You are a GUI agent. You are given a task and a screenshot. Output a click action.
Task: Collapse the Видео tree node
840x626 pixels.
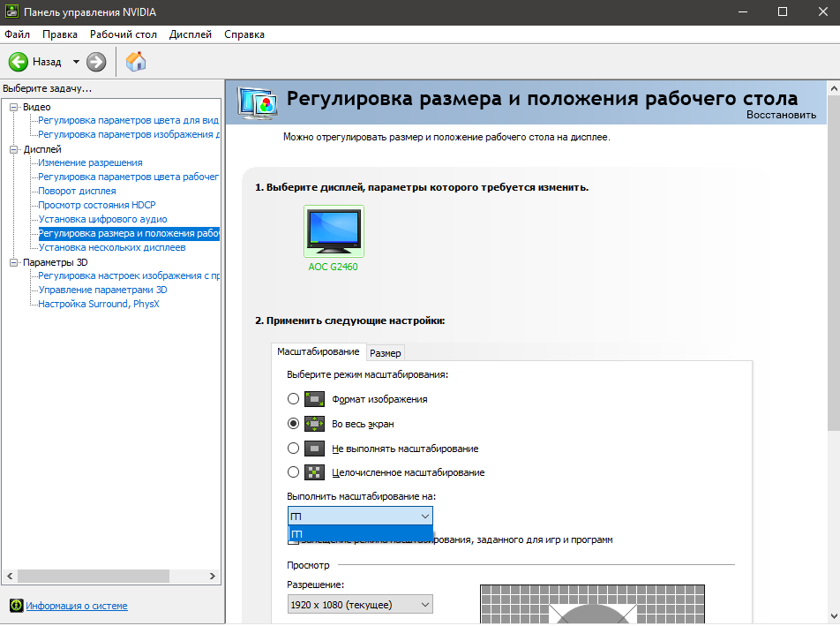(14, 107)
